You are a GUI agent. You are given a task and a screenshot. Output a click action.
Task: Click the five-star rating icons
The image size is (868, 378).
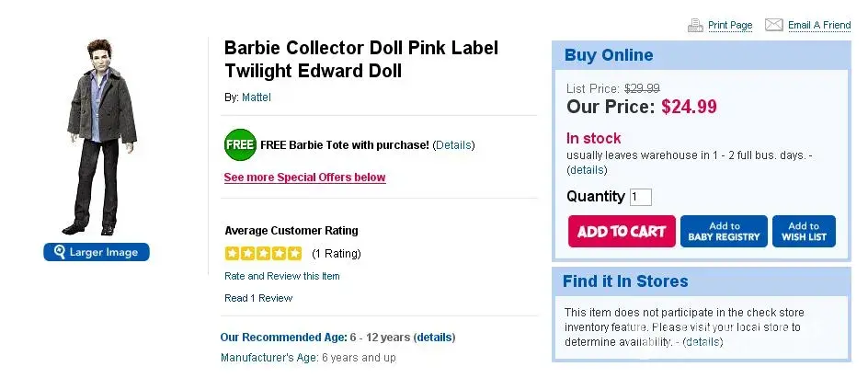pyautogui.click(x=263, y=253)
